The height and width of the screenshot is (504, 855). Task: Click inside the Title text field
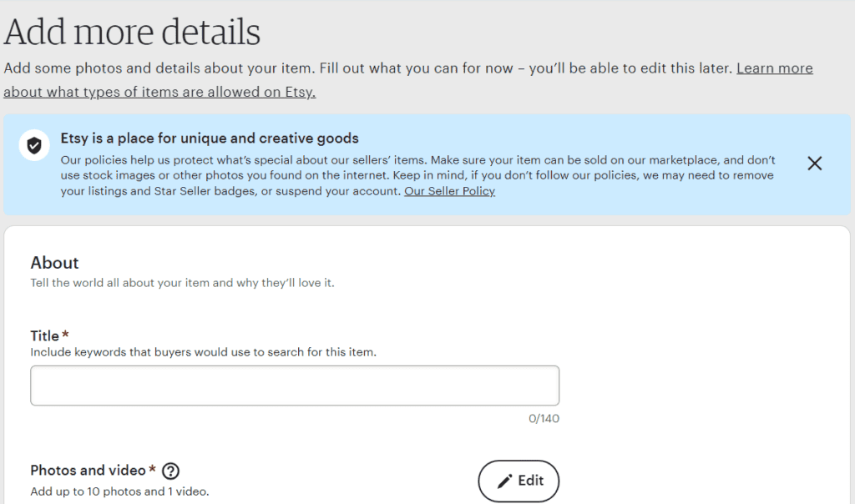[x=294, y=385]
